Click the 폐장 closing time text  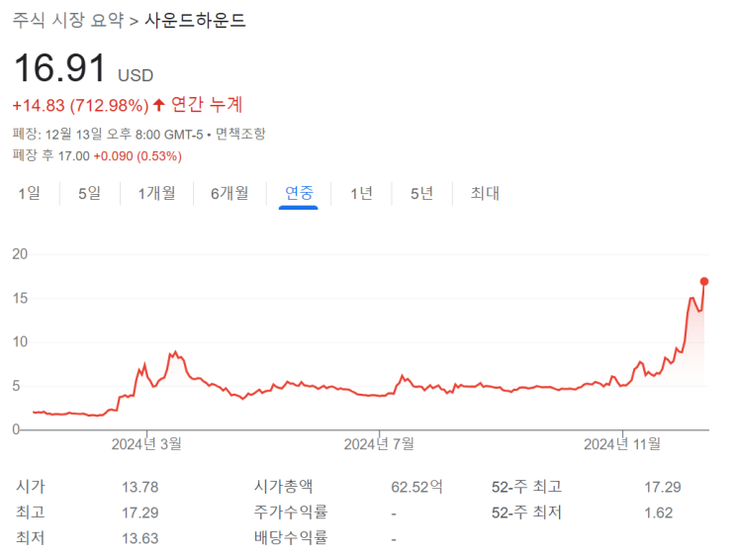point(108,135)
